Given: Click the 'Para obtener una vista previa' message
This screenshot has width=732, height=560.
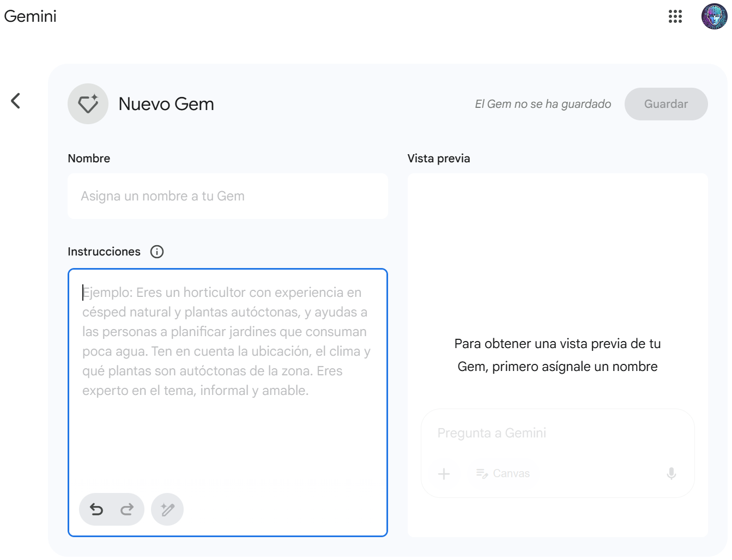Looking at the screenshot, I should (x=558, y=355).
